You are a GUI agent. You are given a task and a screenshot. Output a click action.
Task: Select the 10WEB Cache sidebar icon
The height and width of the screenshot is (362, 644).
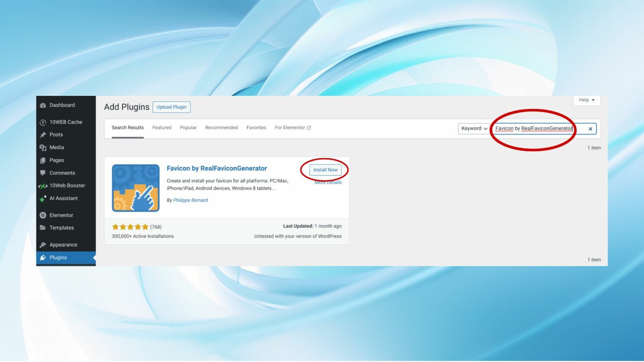coord(43,122)
